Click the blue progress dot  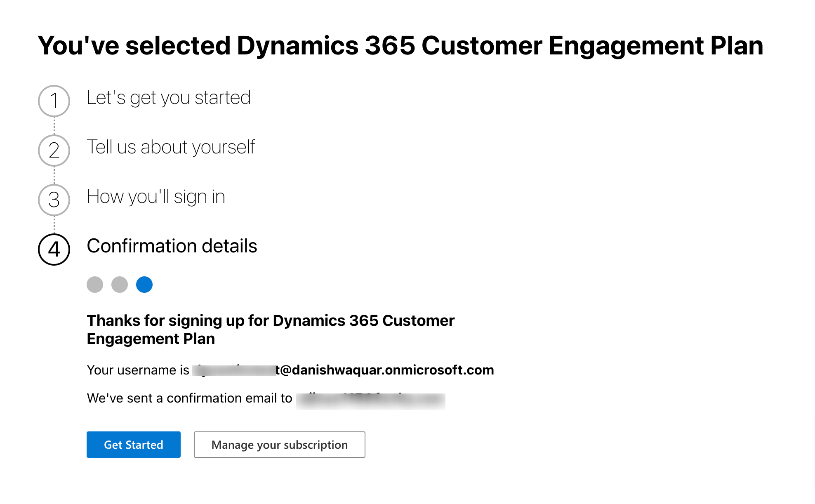[144, 284]
